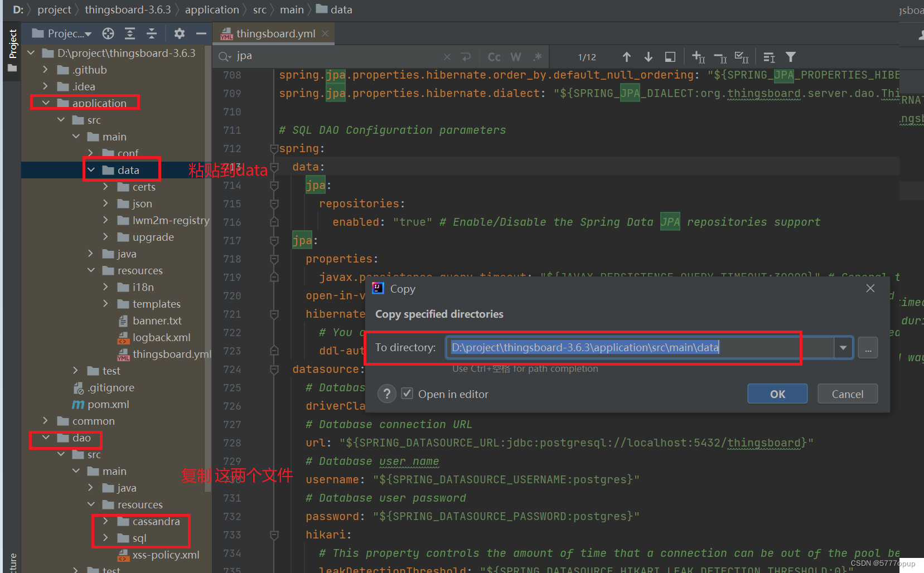924x573 pixels.
Task: Click the project root D:\project\thingsboard-3.6.3
Action: (x=119, y=53)
